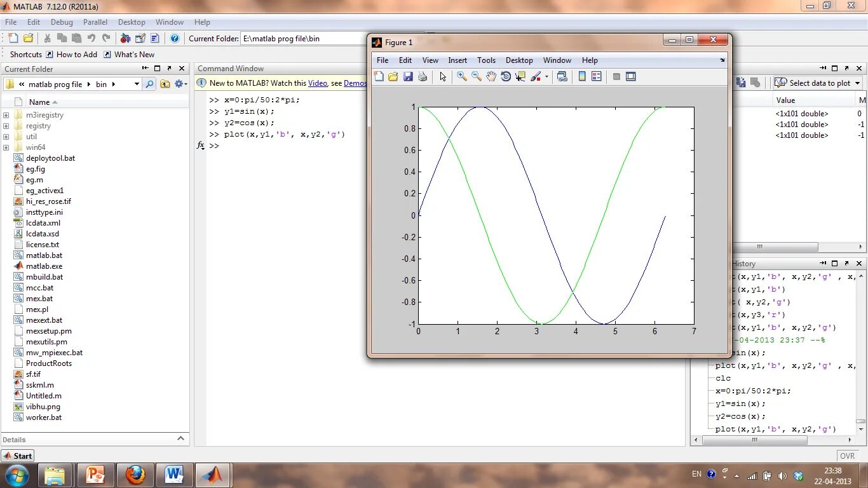Image resolution: width=868 pixels, height=488 pixels.
Task: Click the Current Folder path field
Action: pyautogui.click(x=304, y=39)
